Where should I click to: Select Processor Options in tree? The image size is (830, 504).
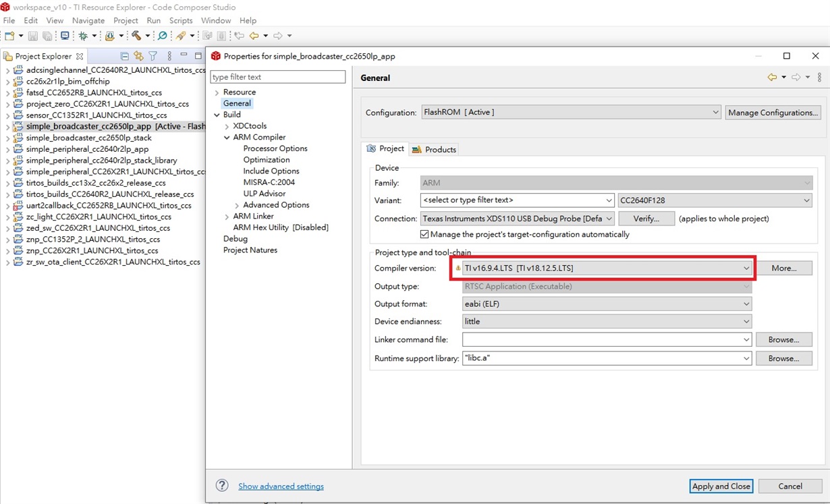(x=275, y=148)
